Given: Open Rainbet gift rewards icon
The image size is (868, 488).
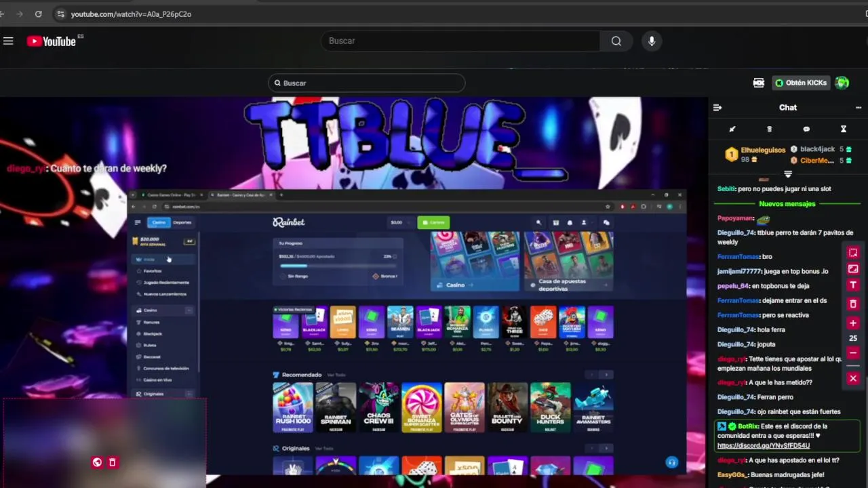Looking at the screenshot, I should pyautogui.click(x=555, y=222).
